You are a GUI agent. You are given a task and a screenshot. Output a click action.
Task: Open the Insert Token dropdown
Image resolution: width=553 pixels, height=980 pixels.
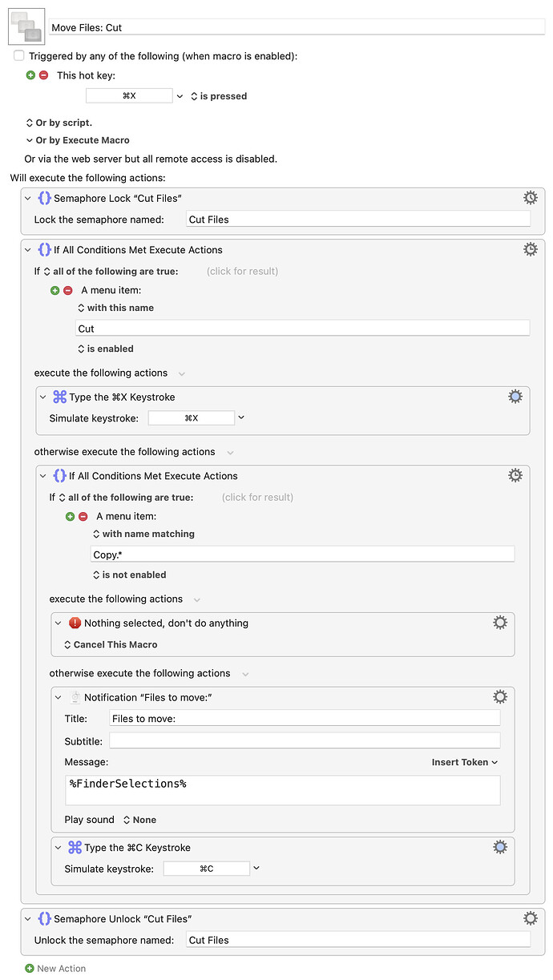tap(463, 762)
